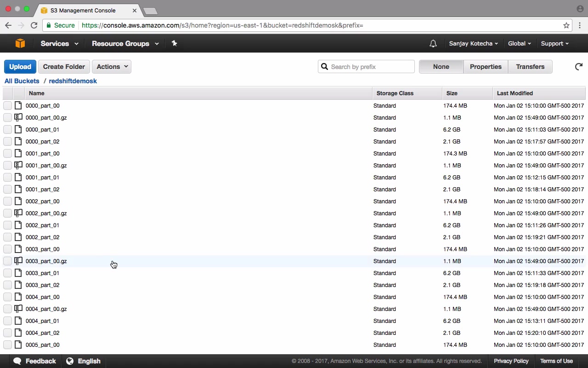Expand the Support dropdown menu
The image size is (588, 368).
pyautogui.click(x=554, y=44)
